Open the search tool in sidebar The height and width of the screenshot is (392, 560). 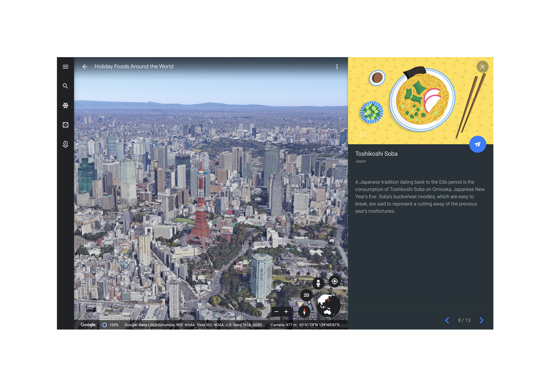(x=65, y=86)
